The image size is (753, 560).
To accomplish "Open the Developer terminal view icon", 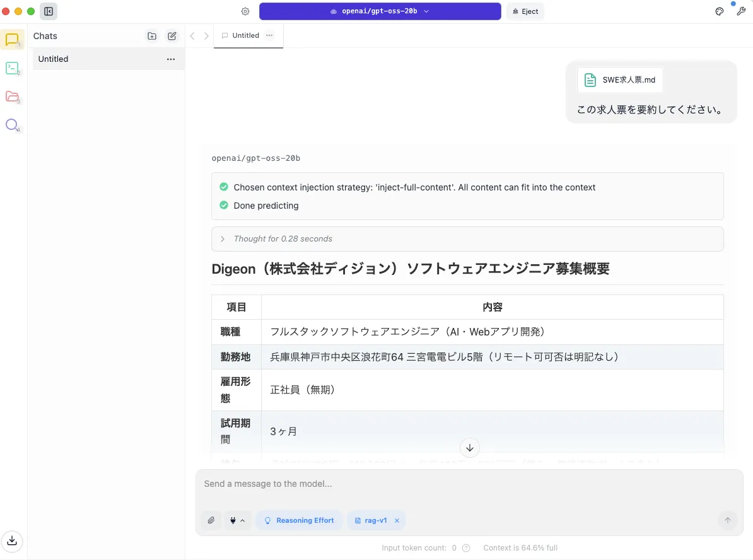I will (12, 68).
